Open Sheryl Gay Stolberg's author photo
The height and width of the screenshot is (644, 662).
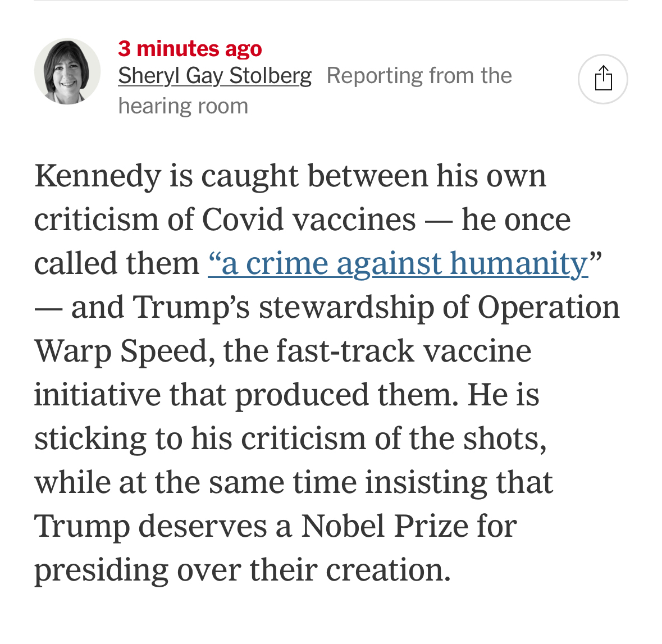point(67,71)
